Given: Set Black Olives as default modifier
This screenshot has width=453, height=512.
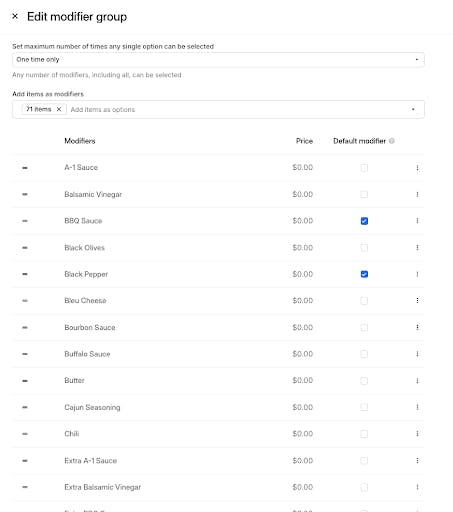Looking at the screenshot, I should click(364, 248).
